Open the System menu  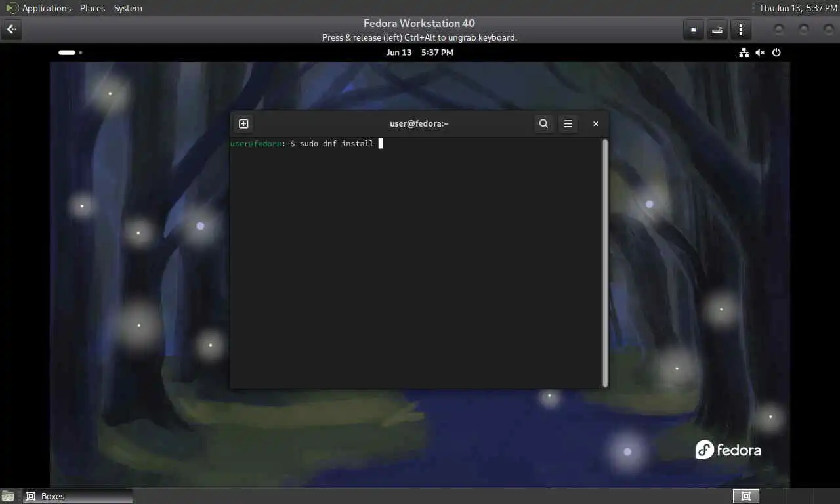(x=128, y=8)
